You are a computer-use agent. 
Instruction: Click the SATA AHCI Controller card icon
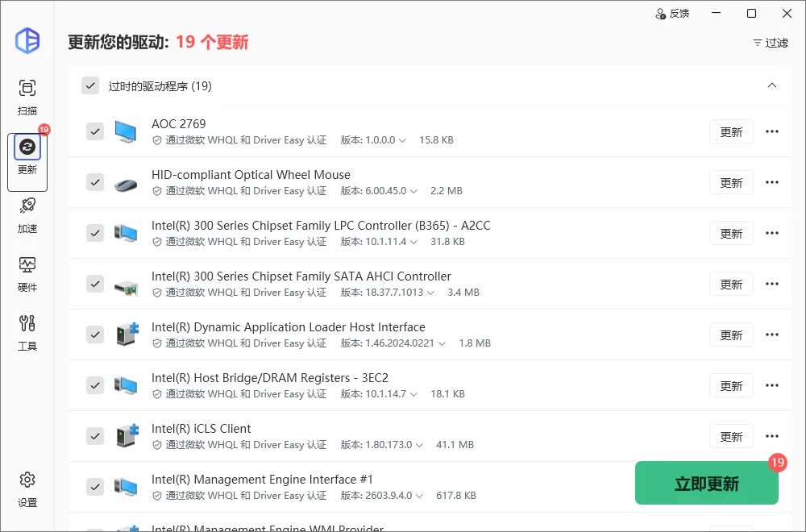click(x=126, y=287)
